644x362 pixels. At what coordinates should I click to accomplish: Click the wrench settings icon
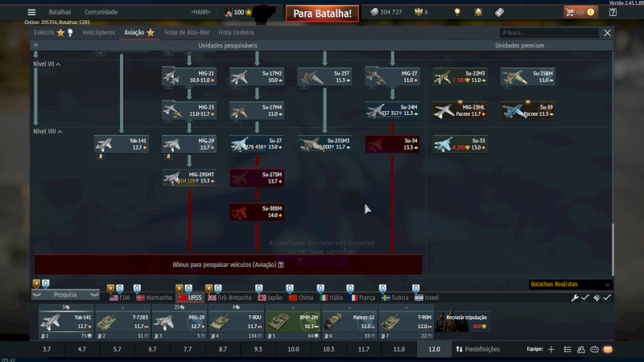point(575,298)
